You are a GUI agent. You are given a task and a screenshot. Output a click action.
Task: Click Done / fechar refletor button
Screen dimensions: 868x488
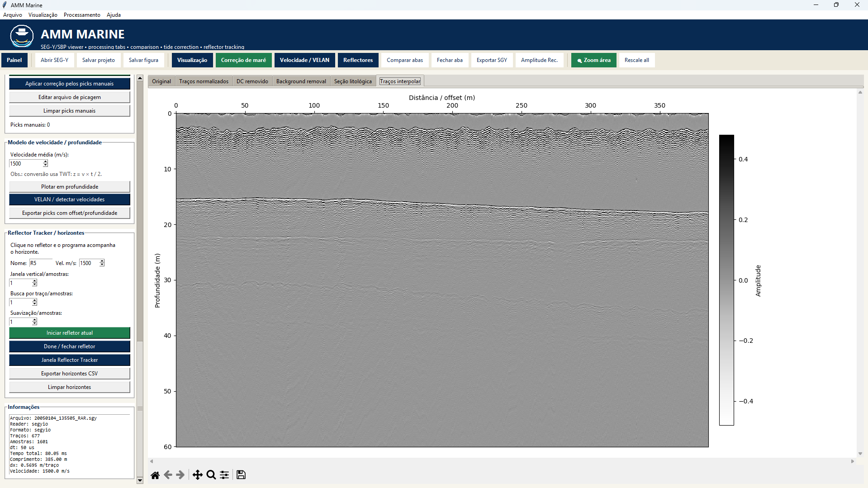click(70, 346)
